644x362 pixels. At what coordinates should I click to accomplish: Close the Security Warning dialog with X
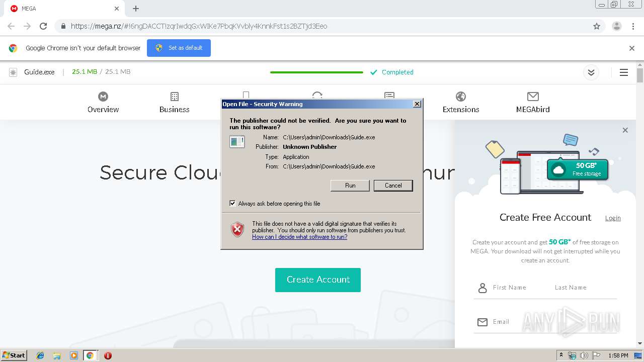[417, 104]
